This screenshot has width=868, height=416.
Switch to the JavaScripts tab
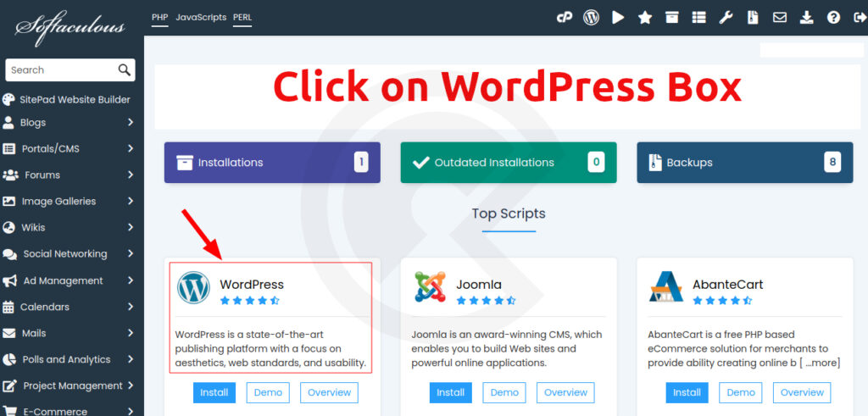(x=201, y=17)
